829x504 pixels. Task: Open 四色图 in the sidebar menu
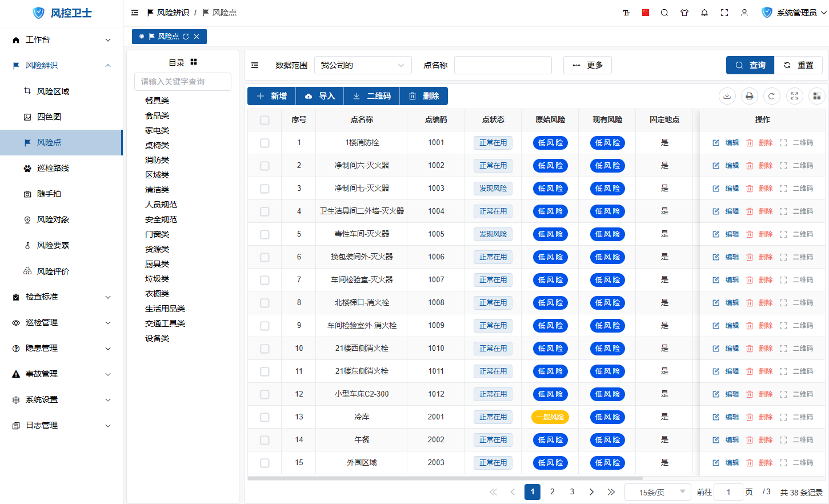pyautogui.click(x=49, y=117)
